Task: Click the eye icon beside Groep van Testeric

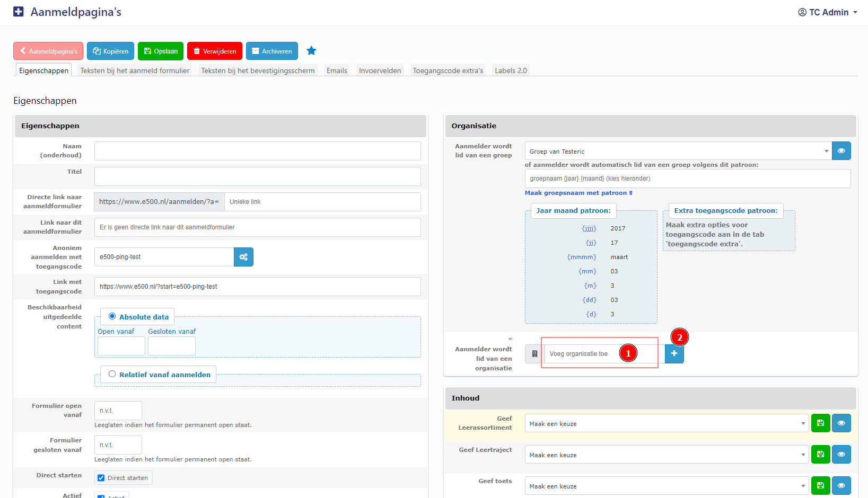Action: 841,151
